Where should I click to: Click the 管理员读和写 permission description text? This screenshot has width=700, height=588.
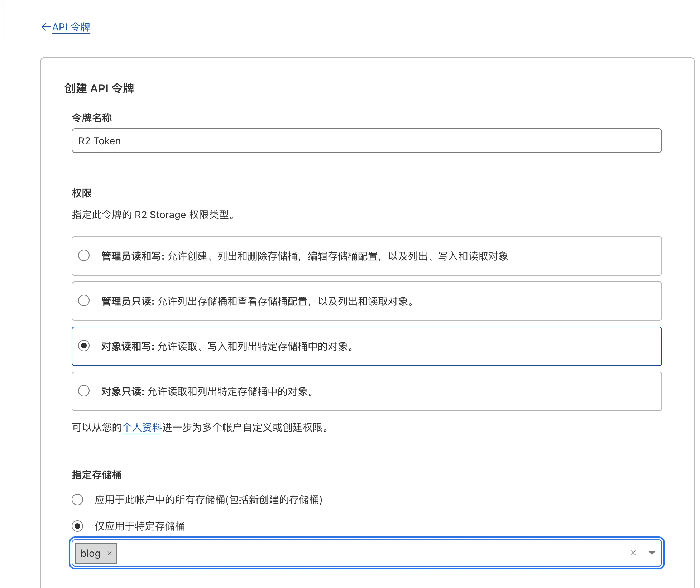tap(337, 256)
